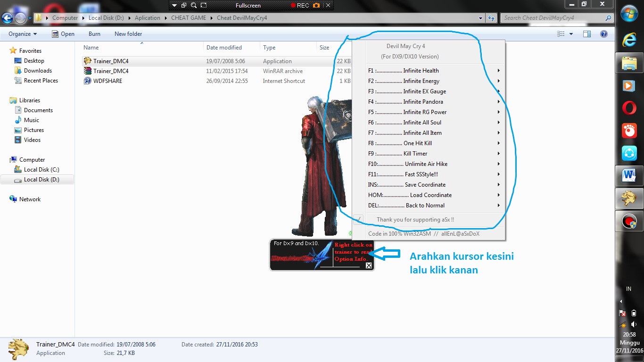Click Aplication in the address breadcrumb

[x=147, y=18]
